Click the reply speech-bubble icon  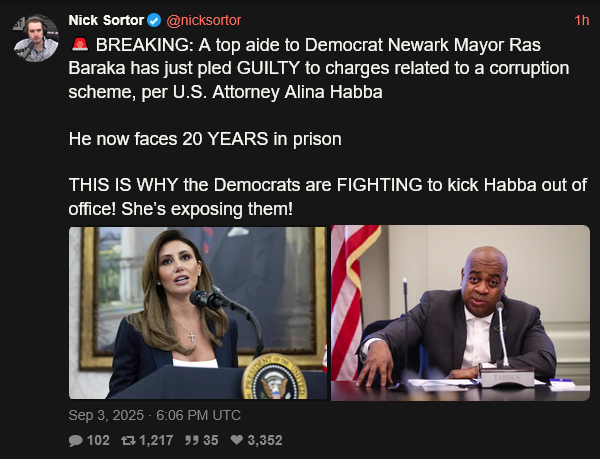[76, 441]
